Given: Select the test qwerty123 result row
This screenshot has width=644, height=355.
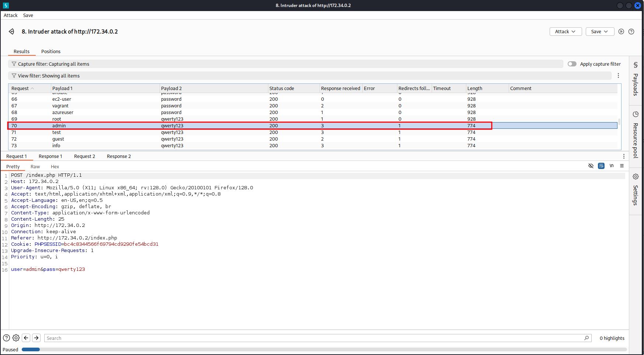Looking at the screenshot, I should [313, 132].
